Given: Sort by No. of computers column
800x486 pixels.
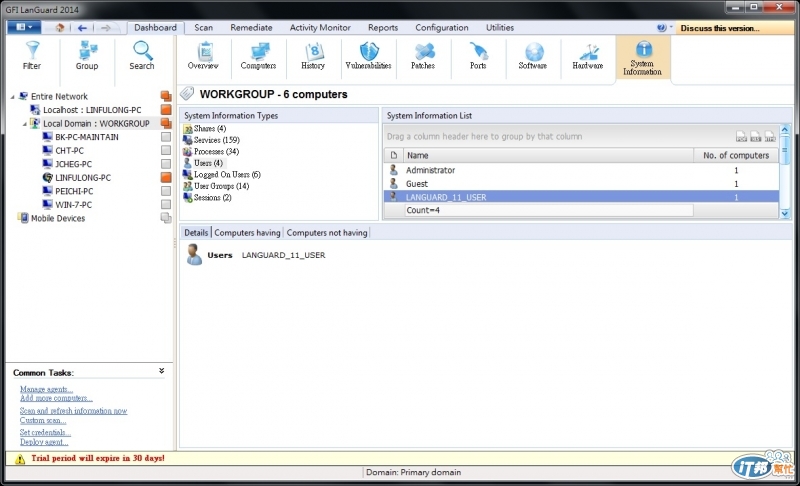Looking at the screenshot, I should [x=736, y=155].
